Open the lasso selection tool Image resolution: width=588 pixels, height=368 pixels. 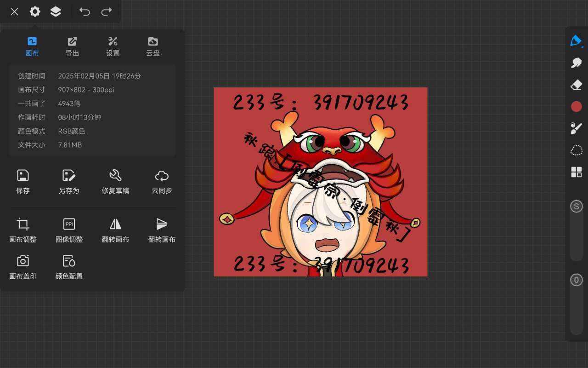tap(576, 150)
